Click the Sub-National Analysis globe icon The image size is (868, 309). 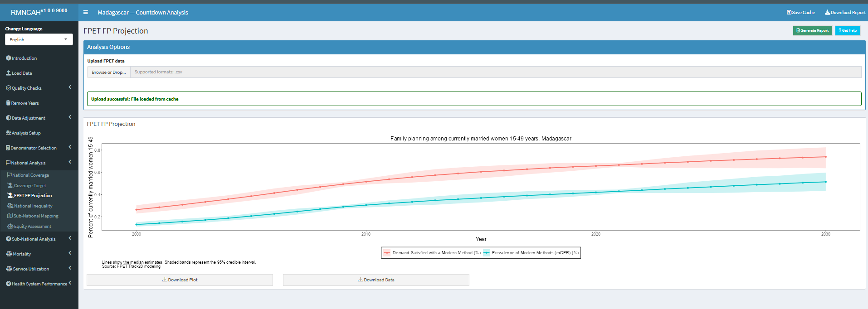coord(8,239)
